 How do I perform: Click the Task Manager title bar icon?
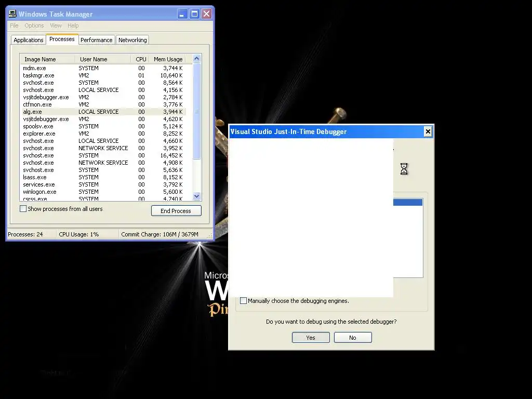[x=12, y=14]
